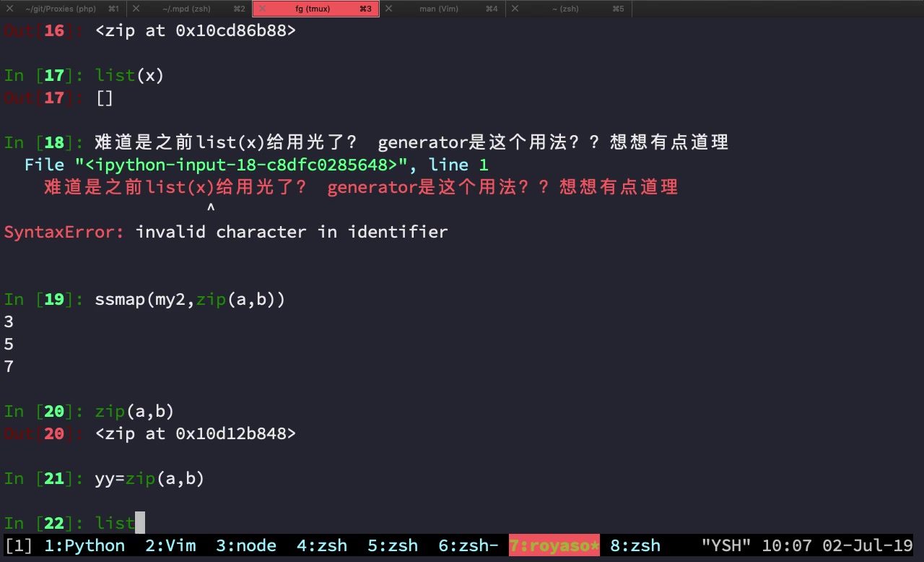Click the output value 7
This screenshot has height=562, width=924.
click(x=9, y=366)
